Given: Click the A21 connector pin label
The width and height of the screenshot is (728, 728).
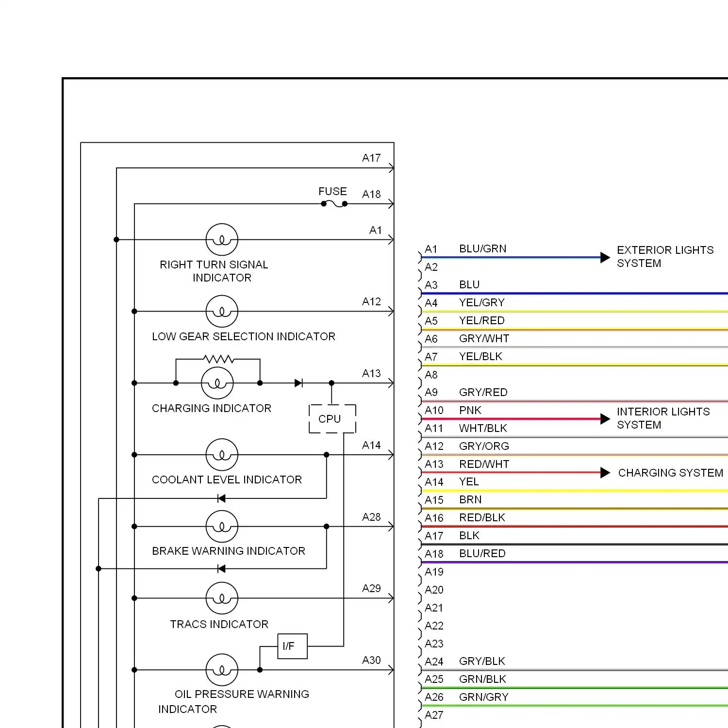Looking at the screenshot, I should click(x=434, y=608).
